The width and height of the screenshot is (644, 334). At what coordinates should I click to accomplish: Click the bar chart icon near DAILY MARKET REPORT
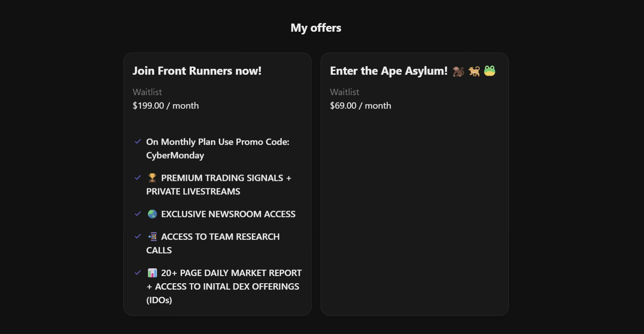coord(153,272)
